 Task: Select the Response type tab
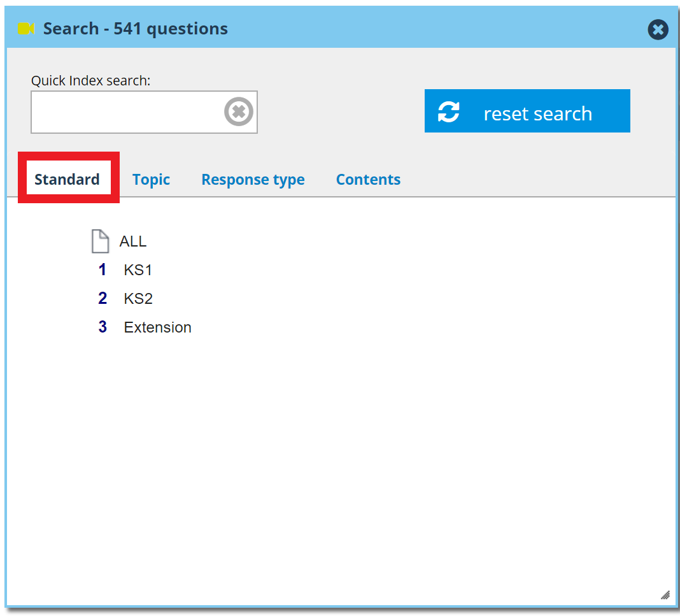pos(253,180)
